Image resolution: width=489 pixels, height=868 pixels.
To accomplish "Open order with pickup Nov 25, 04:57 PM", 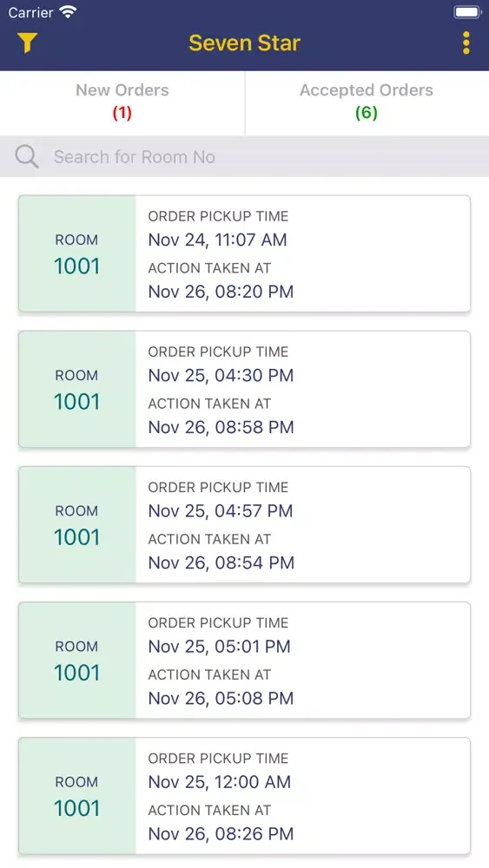I will pos(244,525).
